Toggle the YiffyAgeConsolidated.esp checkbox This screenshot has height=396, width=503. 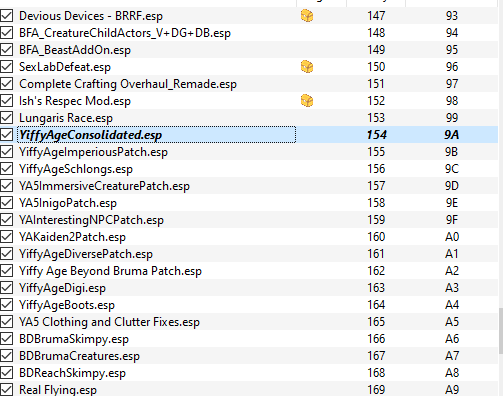coord(6,135)
